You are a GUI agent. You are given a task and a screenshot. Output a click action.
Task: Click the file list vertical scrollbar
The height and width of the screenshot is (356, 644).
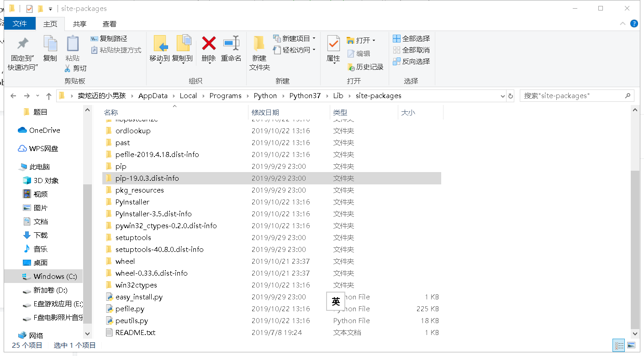point(635,249)
